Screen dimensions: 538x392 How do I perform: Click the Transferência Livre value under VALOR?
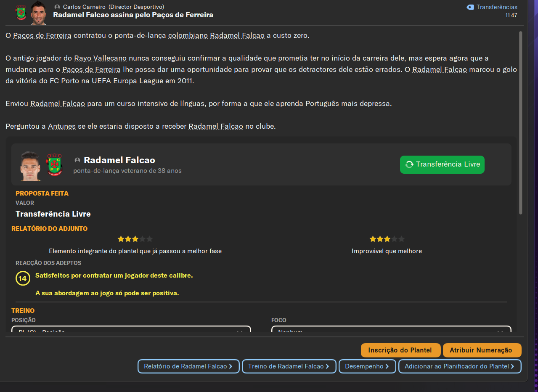[53, 214]
